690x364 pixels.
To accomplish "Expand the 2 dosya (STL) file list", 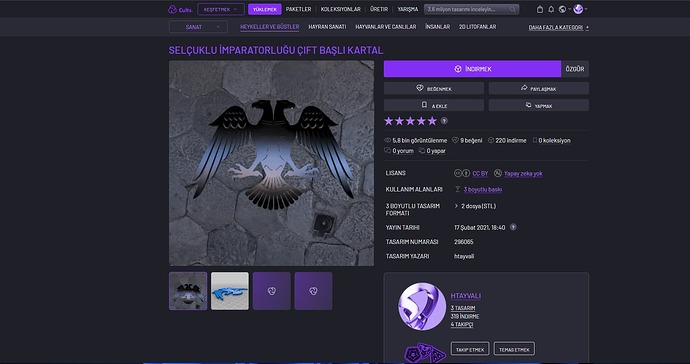I will (x=475, y=206).
